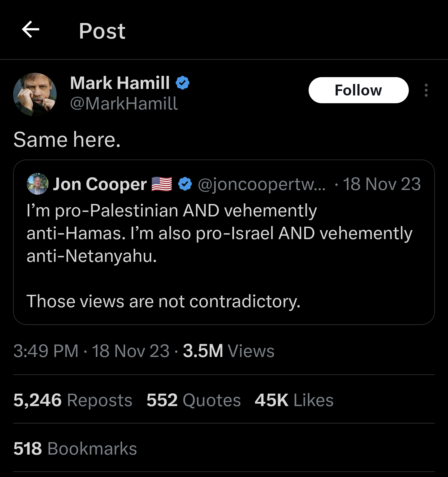Open the @joncoopertw... handle
This screenshot has width=448, height=477.
pyautogui.click(x=262, y=184)
